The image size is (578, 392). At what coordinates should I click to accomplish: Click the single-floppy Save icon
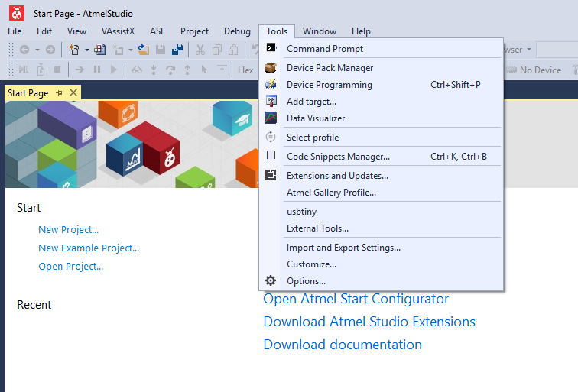pyautogui.click(x=161, y=50)
